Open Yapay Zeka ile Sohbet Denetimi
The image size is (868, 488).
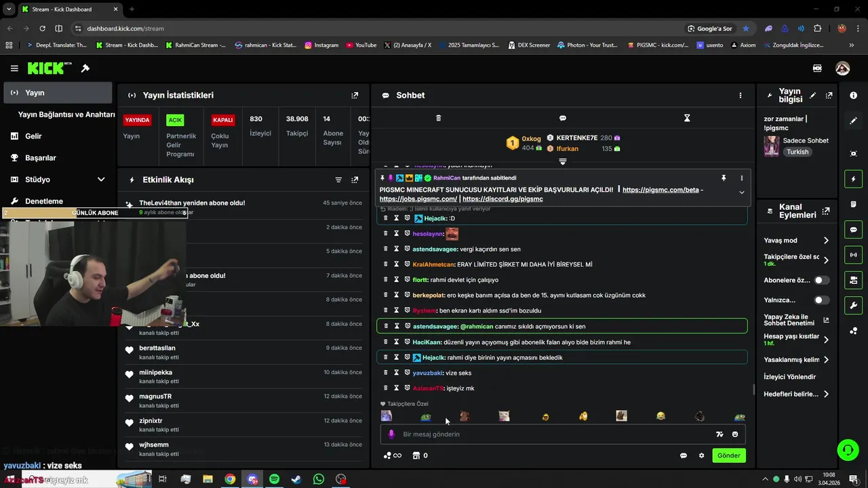(796, 320)
